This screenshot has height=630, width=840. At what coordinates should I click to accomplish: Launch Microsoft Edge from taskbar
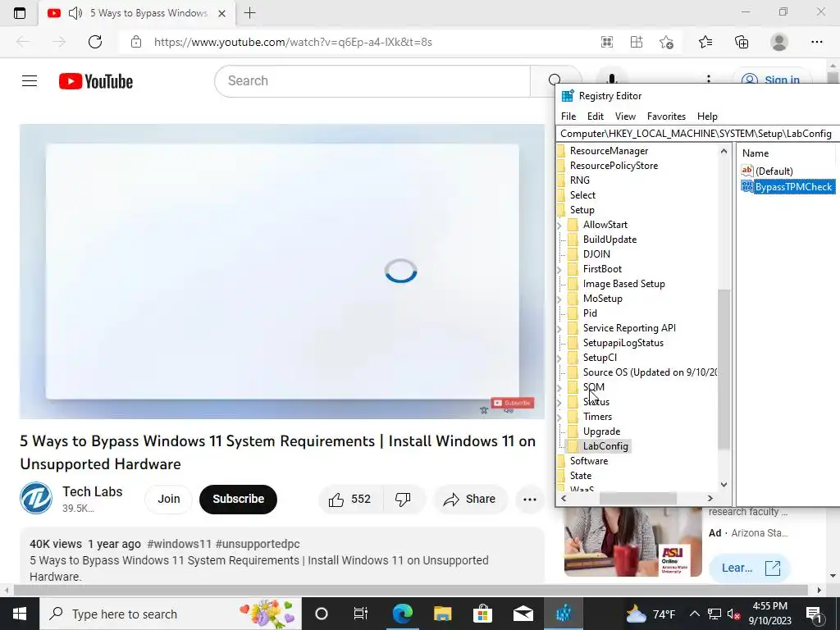point(402,614)
